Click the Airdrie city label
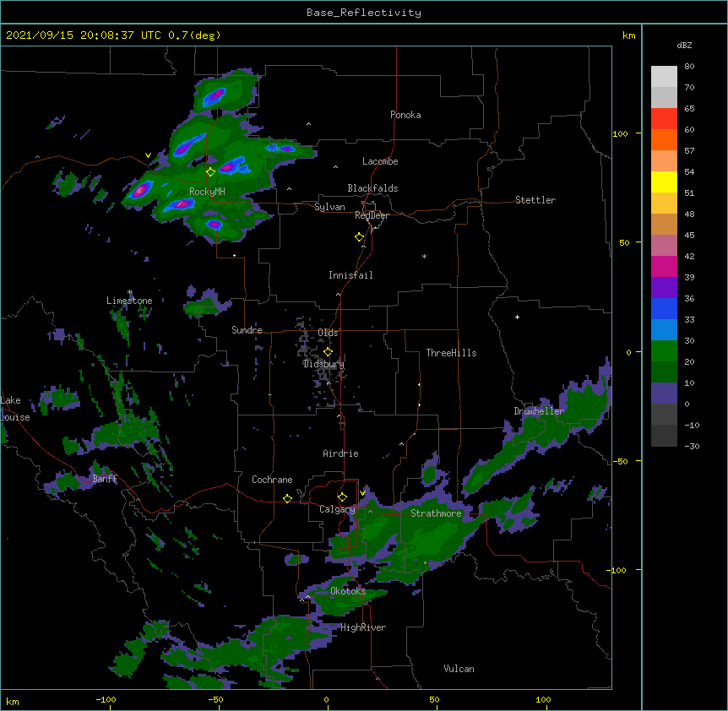This screenshot has width=728, height=711. (x=340, y=453)
